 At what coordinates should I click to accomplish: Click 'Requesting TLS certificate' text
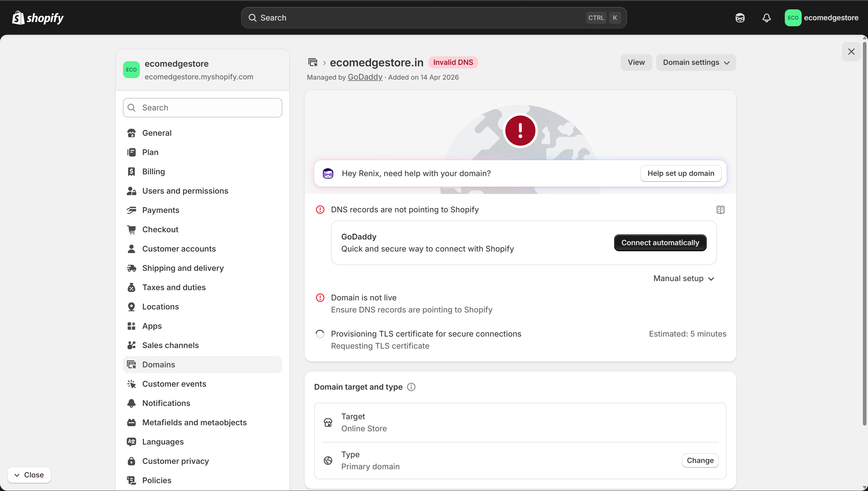pyautogui.click(x=380, y=346)
